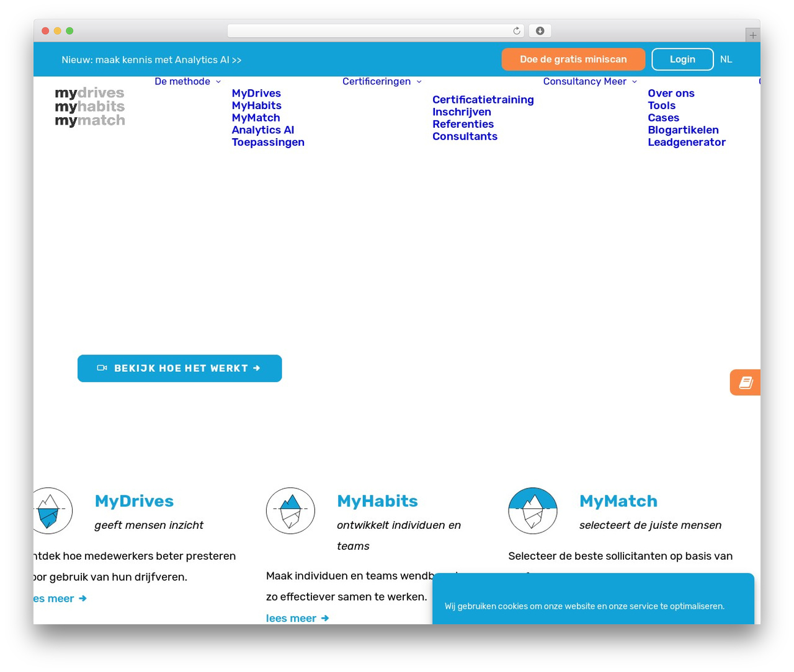Screen dimensions: 794x672
Task: Select MyDrives in the methode submenu
Action: pyautogui.click(x=256, y=94)
